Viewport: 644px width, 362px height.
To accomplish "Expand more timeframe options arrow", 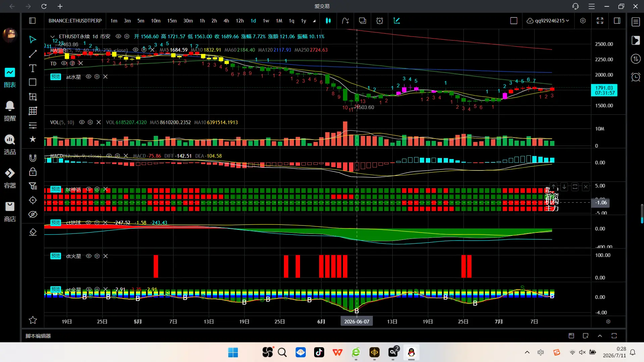I will pyautogui.click(x=314, y=21).
